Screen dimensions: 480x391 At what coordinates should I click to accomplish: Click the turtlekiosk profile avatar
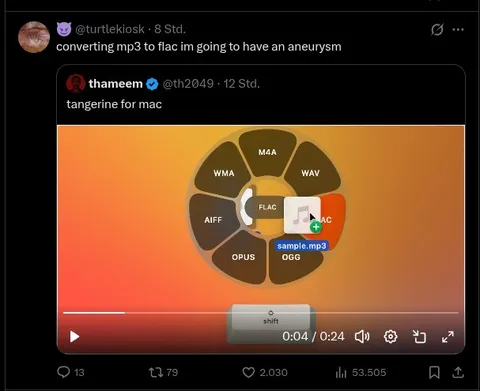tap(34, 37)
